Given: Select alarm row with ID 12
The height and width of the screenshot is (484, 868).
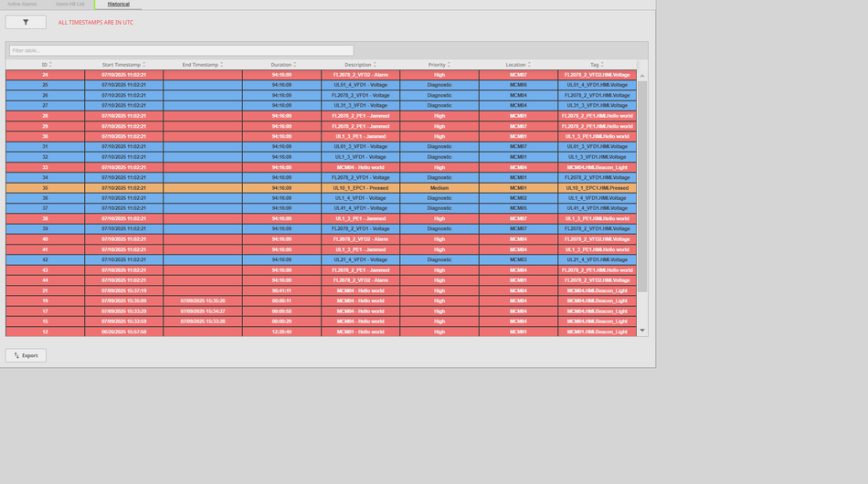Looking at the screenshot, I should click(x=320, y=331).
